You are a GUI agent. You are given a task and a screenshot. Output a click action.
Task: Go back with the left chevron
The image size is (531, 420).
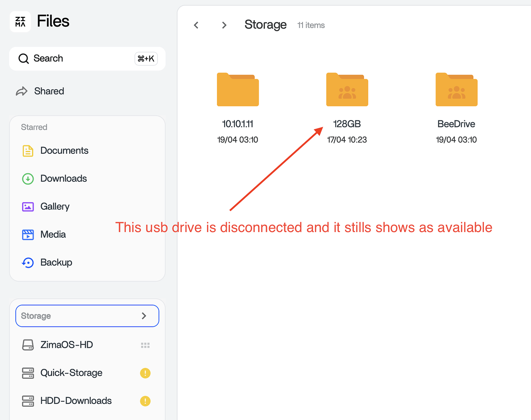tap(196, 25)
